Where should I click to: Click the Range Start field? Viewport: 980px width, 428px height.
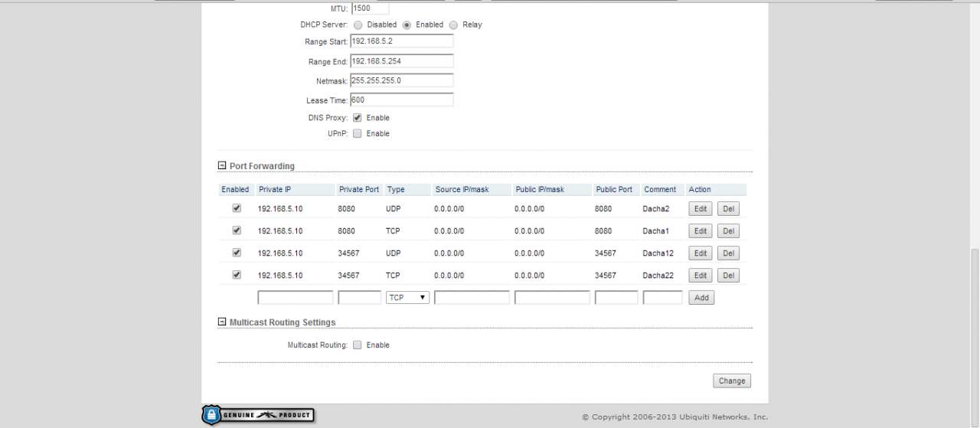(x=402, y=41)
